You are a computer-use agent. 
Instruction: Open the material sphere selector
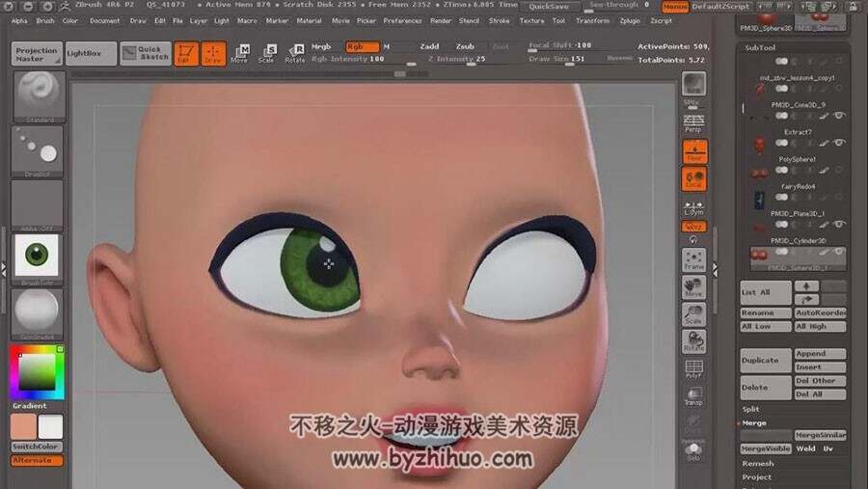[x=38, y=314]
